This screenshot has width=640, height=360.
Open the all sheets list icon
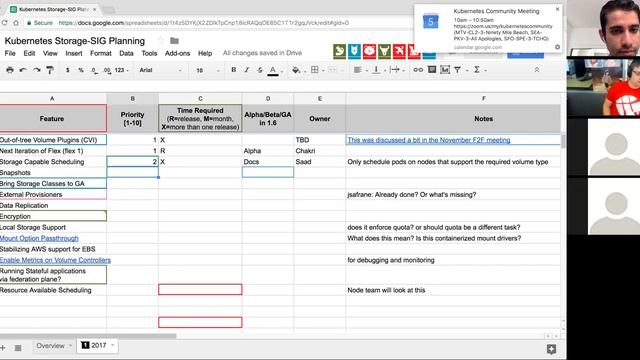(x=18, y=348)
